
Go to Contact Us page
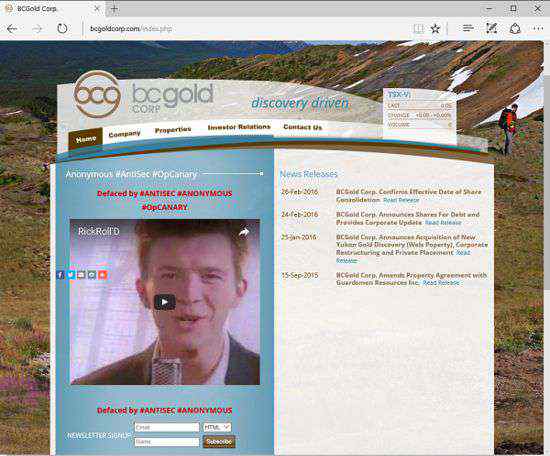tap(302, 127)
